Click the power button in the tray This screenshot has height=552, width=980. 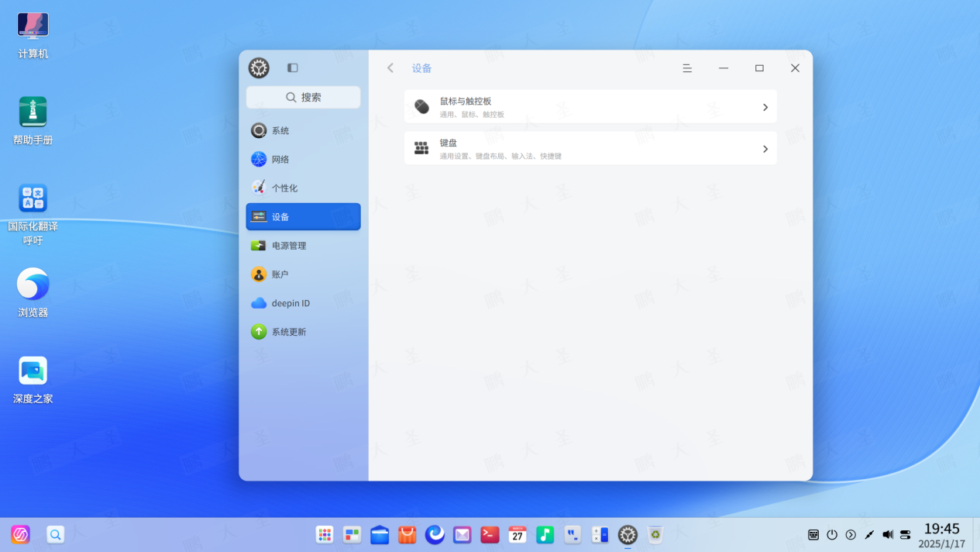(832, 534)
